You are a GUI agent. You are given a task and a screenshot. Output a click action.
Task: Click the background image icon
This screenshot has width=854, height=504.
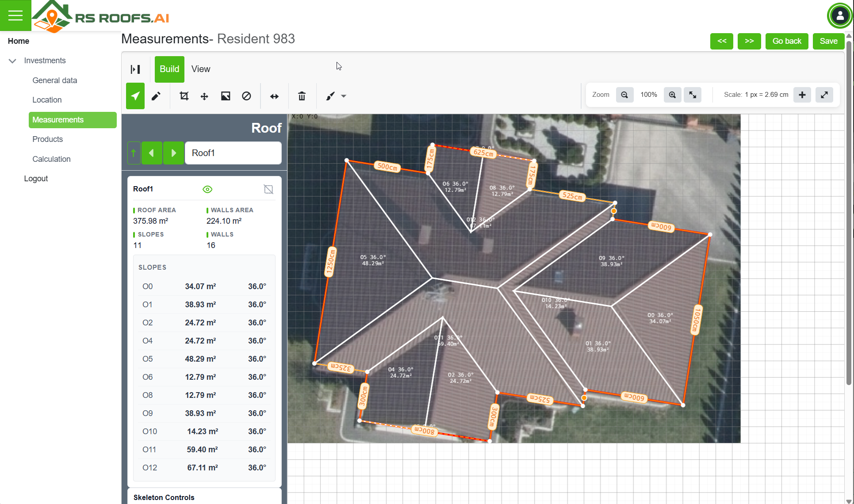click(x=226, y=96)
